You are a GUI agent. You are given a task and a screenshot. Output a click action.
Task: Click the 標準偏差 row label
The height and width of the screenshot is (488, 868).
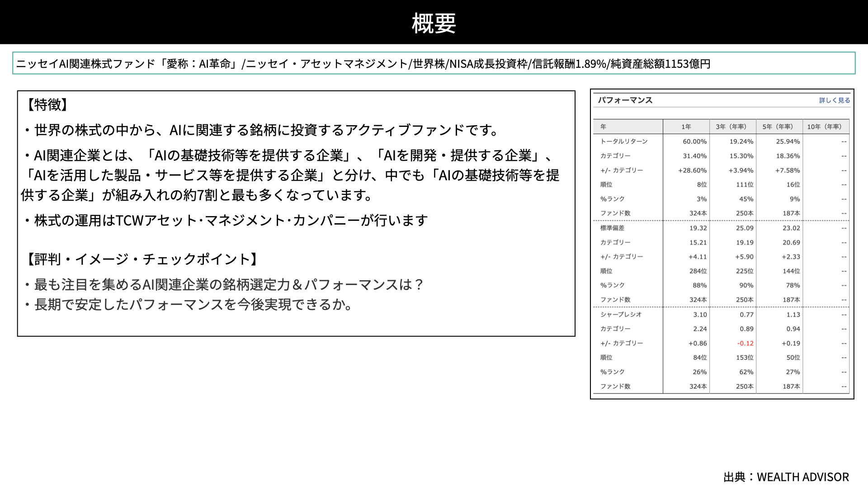(x=612, y=228)
